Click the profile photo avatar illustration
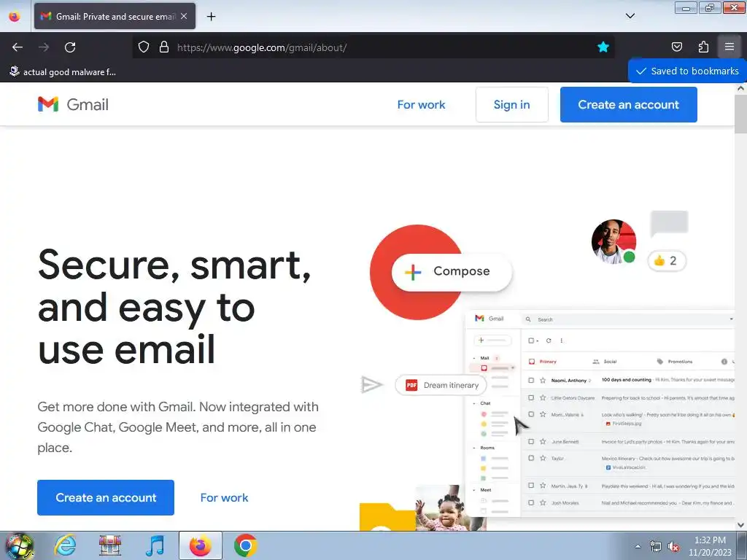This screenshot has height=560, width=747. 613,241
